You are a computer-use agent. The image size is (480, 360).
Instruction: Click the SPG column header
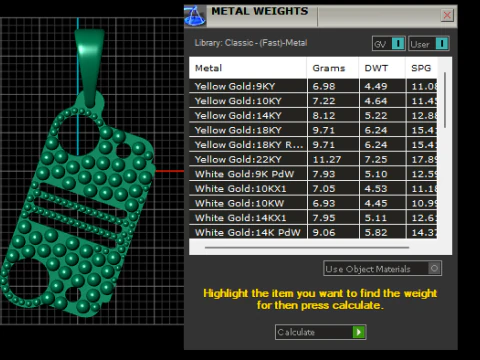point(422,68)
